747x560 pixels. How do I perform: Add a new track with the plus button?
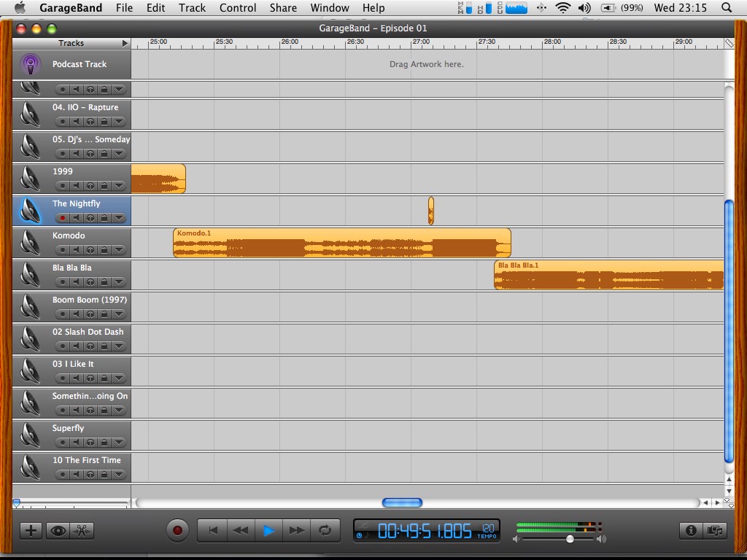click(31, 531)
